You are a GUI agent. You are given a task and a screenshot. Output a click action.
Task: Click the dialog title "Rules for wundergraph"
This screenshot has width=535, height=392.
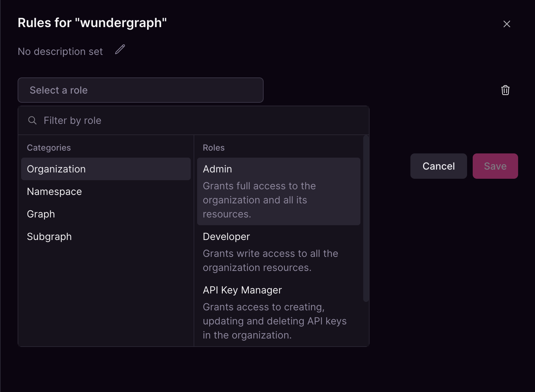coord(92,23)
